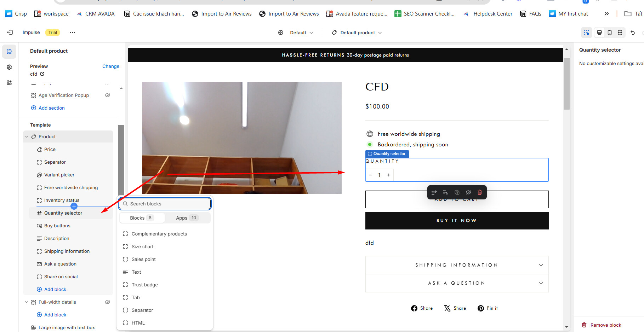This screenshot has width=644, height=332.
Task: Hide Quantity selector via floating toolbar eye
Action: pos(468,192)
